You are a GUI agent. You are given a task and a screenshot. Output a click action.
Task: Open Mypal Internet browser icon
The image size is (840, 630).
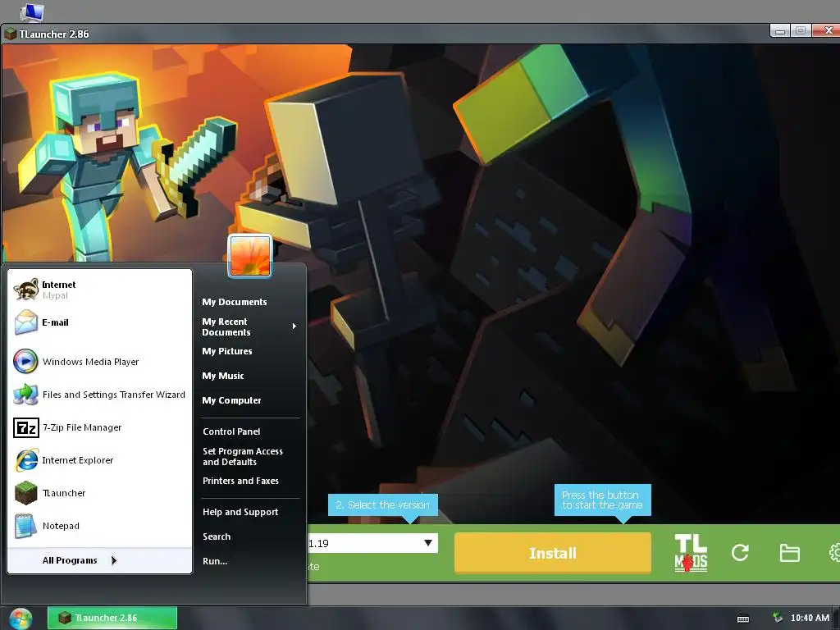coord(25,290)
